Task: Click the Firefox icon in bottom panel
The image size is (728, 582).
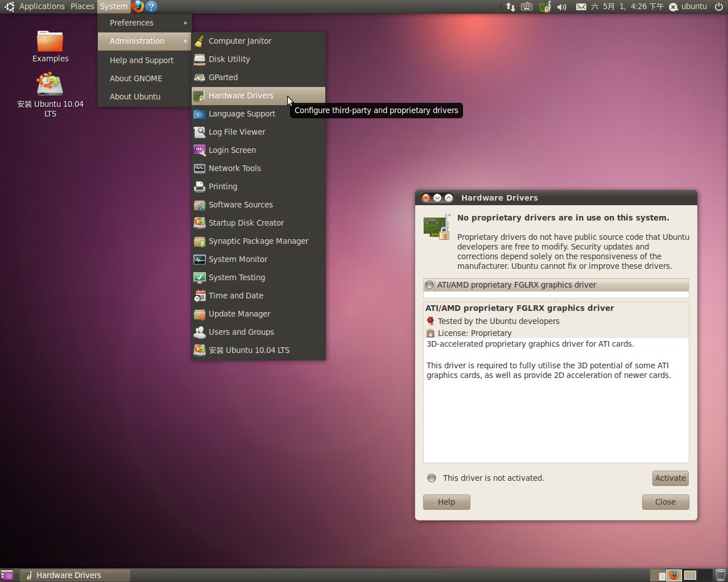Action: (674, 575)
